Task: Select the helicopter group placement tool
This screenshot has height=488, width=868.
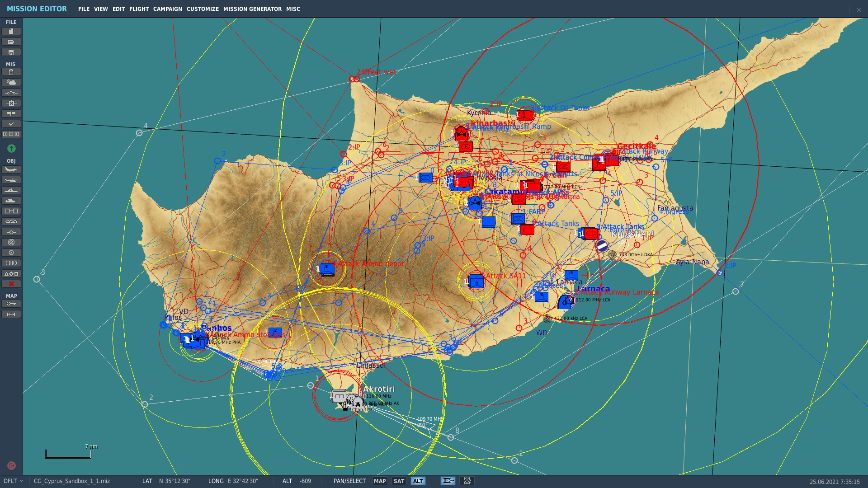Action: tap(11, 180)
